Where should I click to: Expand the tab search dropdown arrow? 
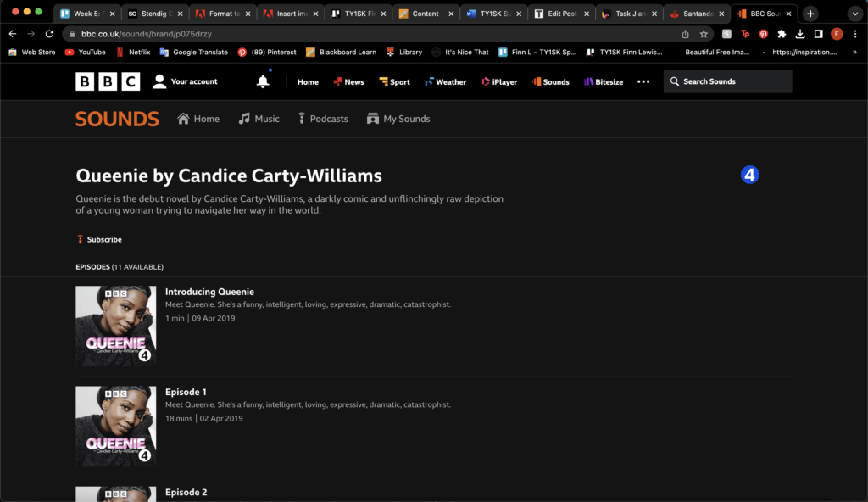click(854, 14)
